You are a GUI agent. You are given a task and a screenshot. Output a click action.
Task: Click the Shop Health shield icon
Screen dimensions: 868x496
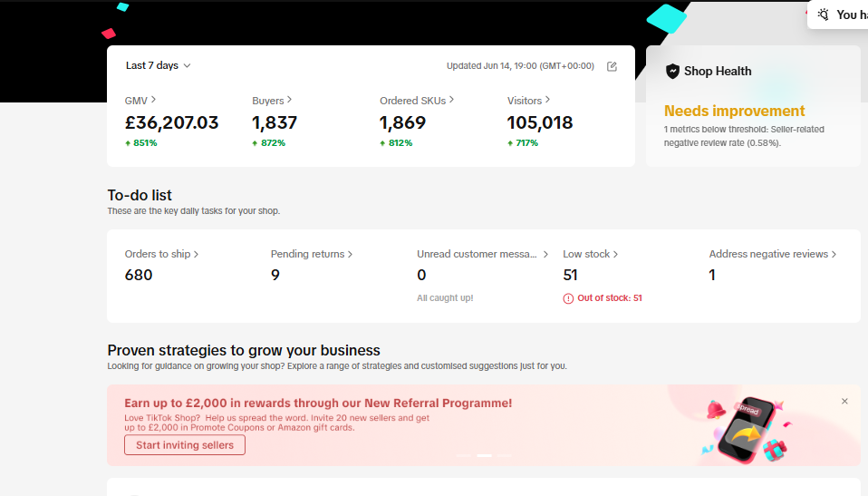[672, 72]
